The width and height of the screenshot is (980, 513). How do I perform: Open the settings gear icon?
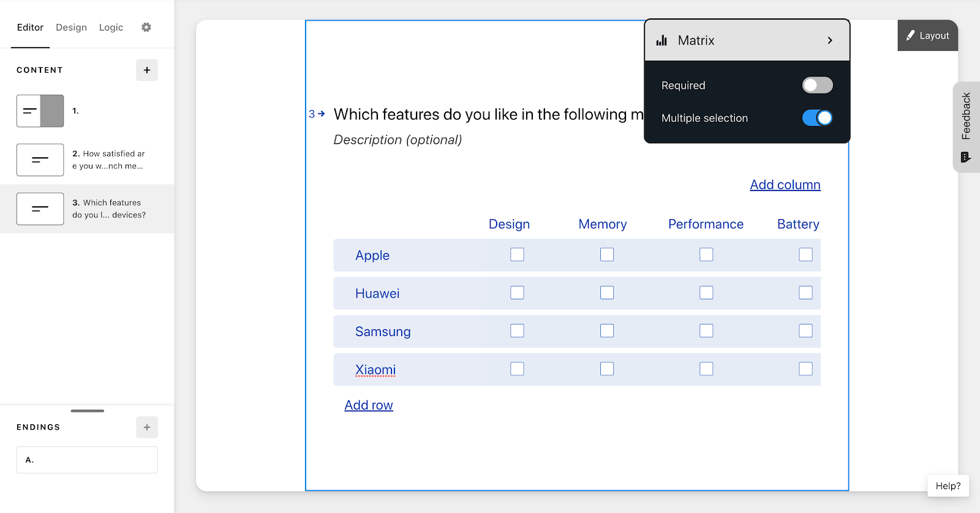pos(146,28)
